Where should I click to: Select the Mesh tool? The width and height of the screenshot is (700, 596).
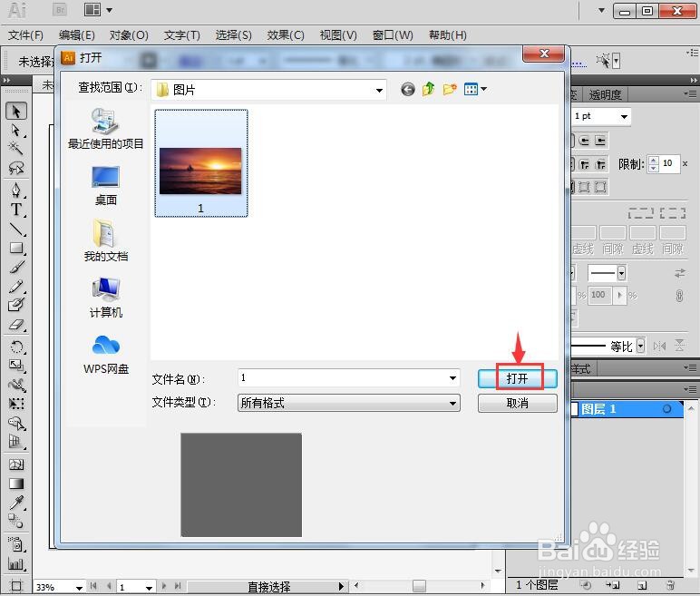click(x=16, y=464)
